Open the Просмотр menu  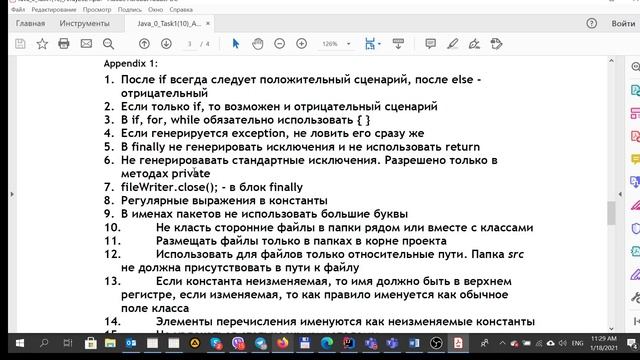coord(97,9)
